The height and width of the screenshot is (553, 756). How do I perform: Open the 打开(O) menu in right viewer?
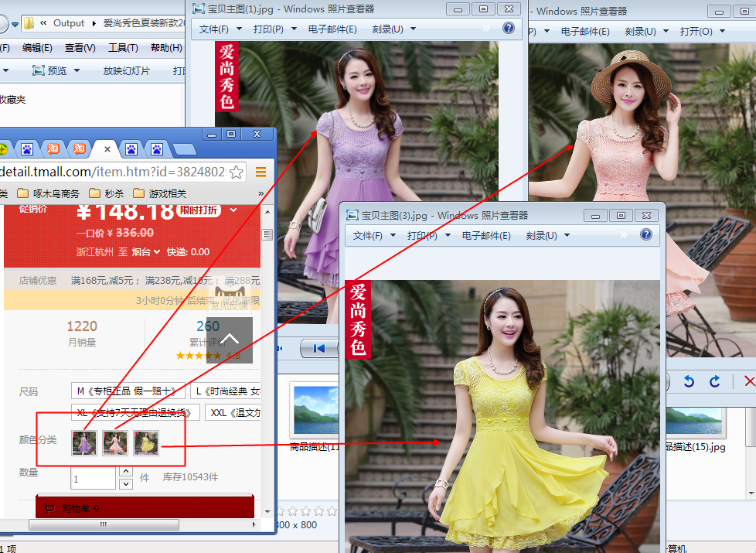pyautogui.click(x=702, y=32)
